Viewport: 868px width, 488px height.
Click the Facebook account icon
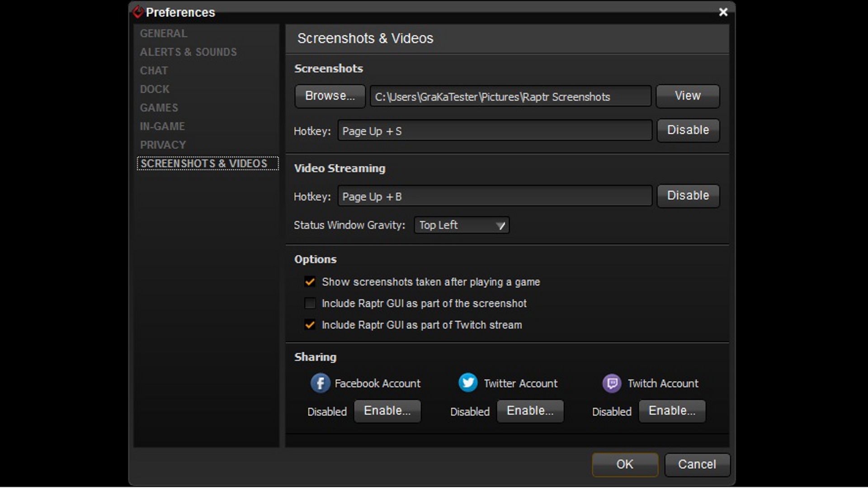coord(320,383)
